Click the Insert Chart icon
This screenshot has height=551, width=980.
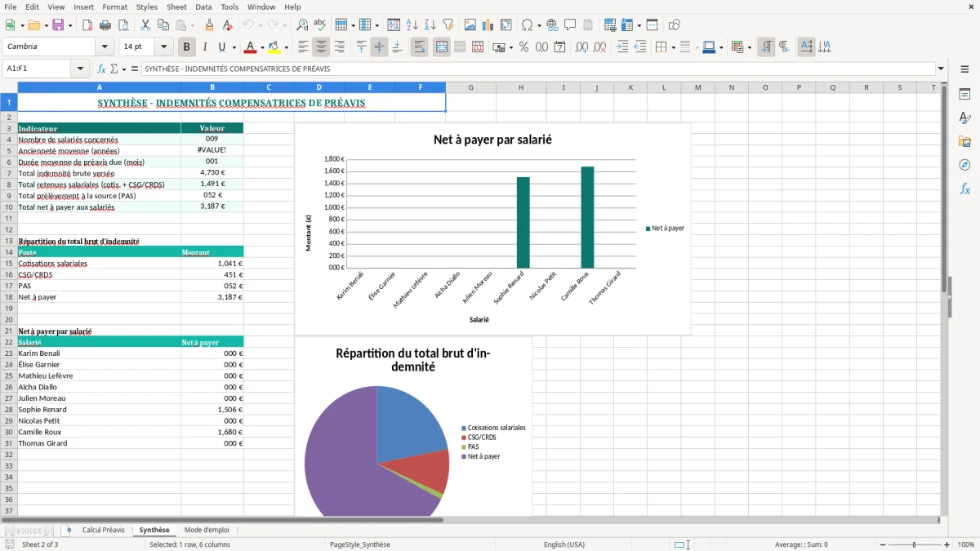[488, 25]
